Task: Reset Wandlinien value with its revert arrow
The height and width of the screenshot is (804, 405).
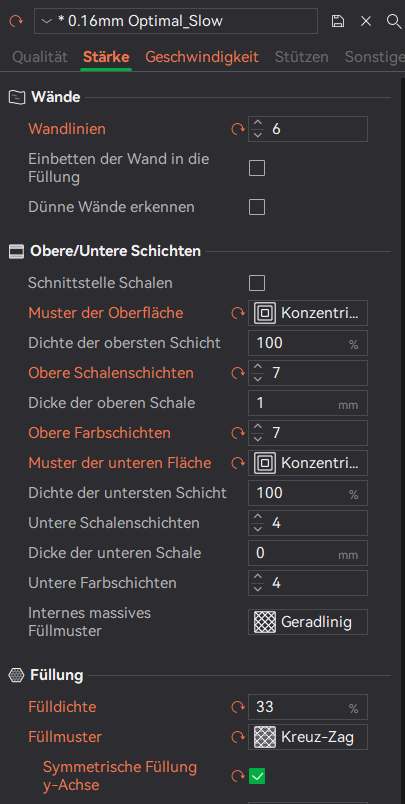Action: coord(238,129)
